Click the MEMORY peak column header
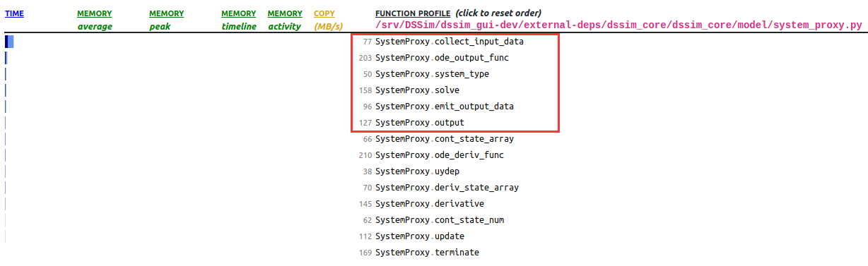 tap(167, 20)
